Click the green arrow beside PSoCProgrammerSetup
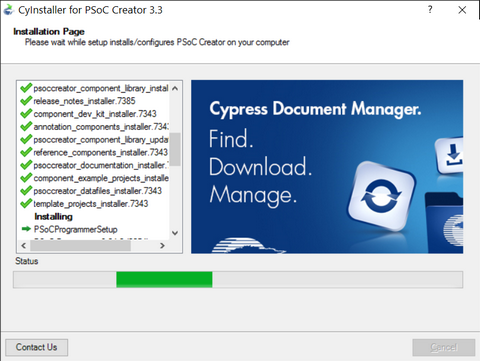This screenshot has width=480, height=361. [26, 229]
